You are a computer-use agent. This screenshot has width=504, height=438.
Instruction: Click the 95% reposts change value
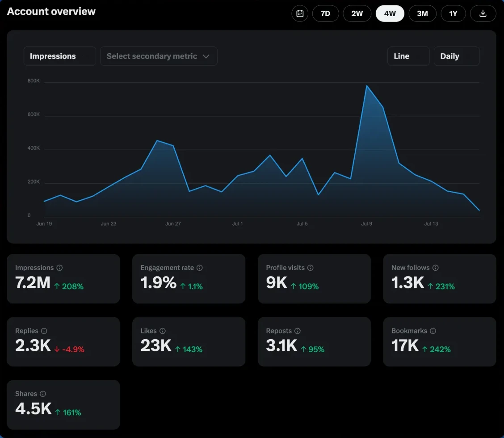pos(316,349)
